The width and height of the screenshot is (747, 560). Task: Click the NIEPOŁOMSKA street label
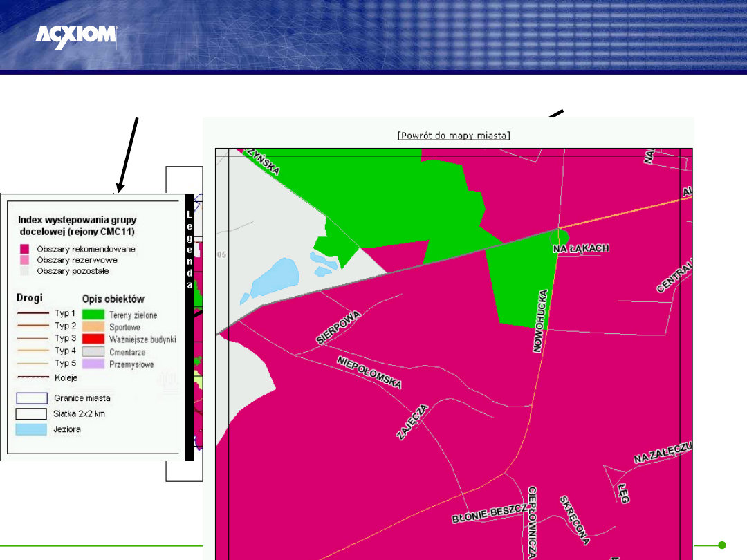(x=369, y=372)
